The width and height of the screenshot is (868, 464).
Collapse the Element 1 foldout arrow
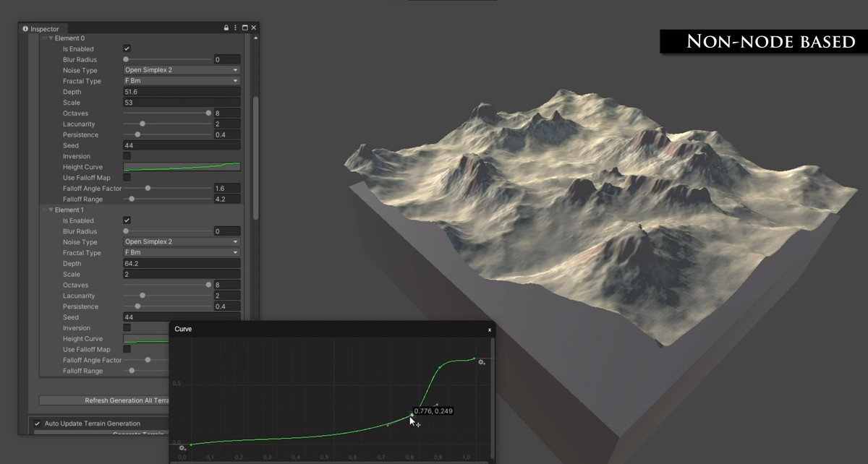(51, 210)
